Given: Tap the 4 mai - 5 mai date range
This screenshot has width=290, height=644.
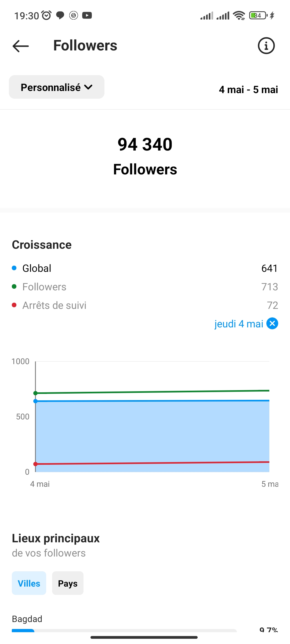Looking at the screenshot, I should click(248, 90).
